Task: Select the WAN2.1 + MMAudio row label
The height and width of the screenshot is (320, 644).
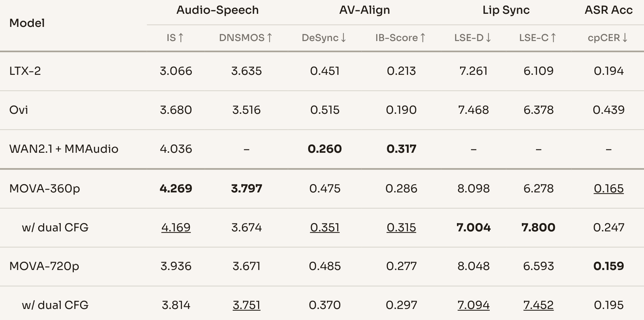Action: tap(64, 149)
